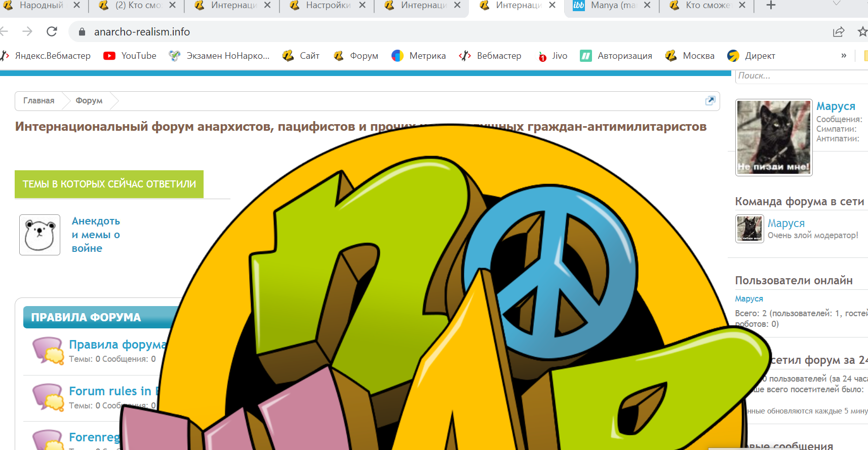
Task: Open Форум bookmark in bar
Action: pos(356,56)
